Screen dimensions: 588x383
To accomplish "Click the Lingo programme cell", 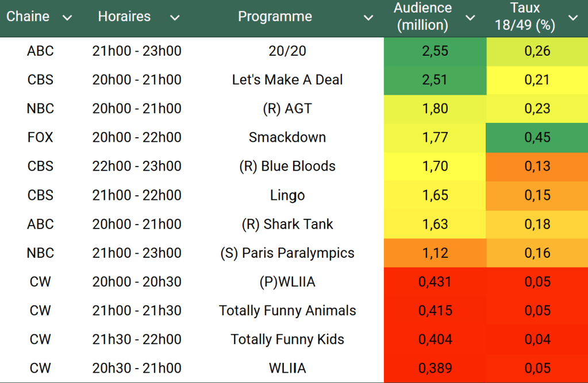I will [287, 195].
